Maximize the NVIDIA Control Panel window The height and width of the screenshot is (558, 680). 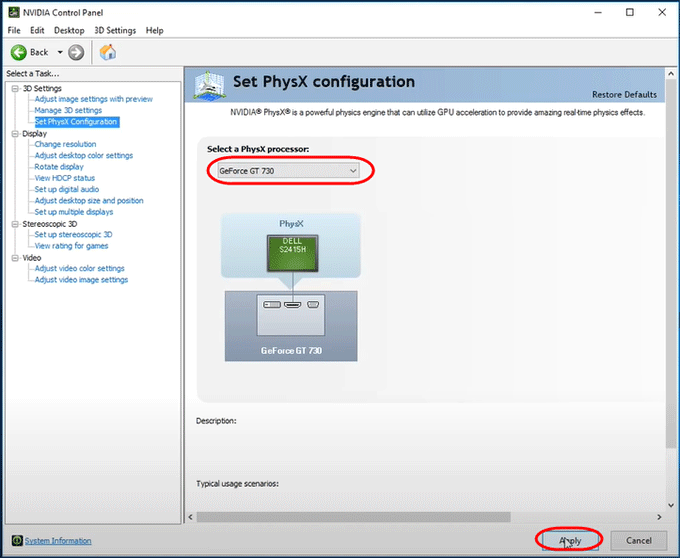[630, 12]
